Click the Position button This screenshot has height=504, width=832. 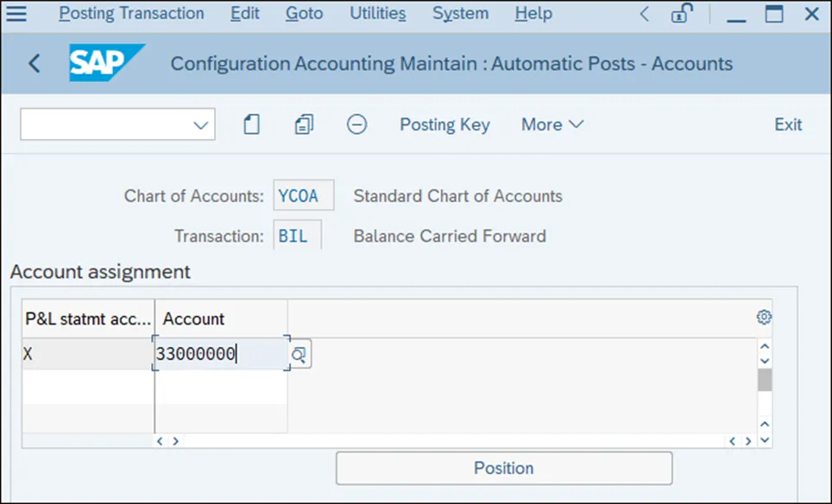click(503, 468)
